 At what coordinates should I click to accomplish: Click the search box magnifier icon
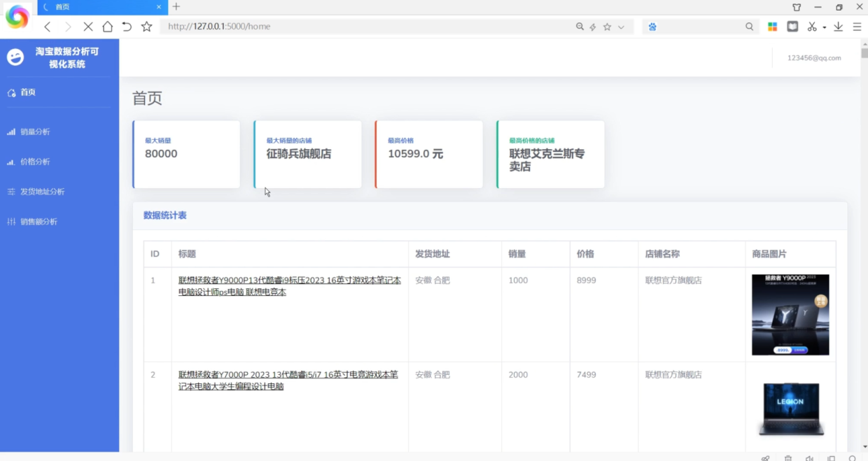[x=750, y=27]
